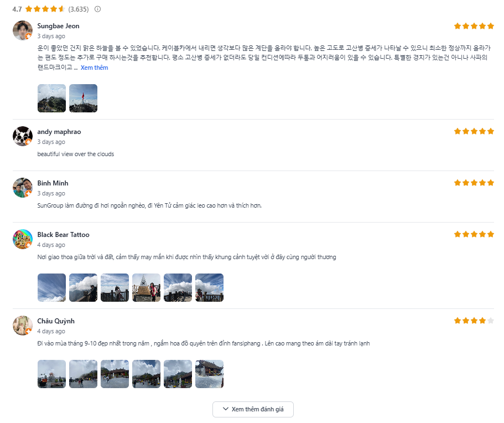Image resolution: width=504 pixels, height=423 pixels.
Task: Load more reviews with "Xem thêm đánh giá"
Action: pos(253,409)
